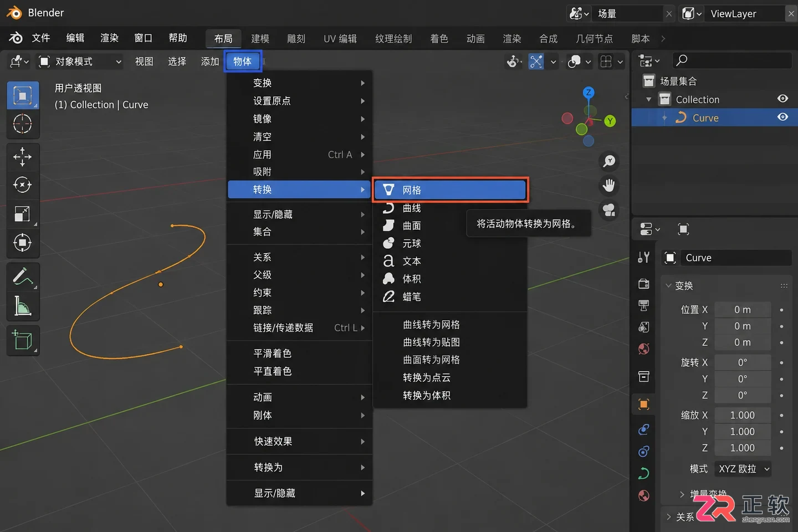
Task: Pick the Scale tool
Action: coord(23,214)
